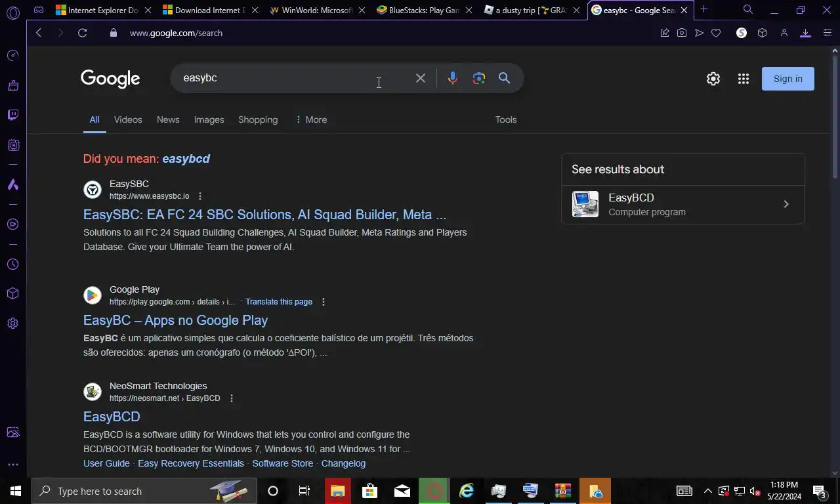Take a snapshot with camera icon
Image resolution: width=840 pixels, height=504 pixels.
pos(682,33)
